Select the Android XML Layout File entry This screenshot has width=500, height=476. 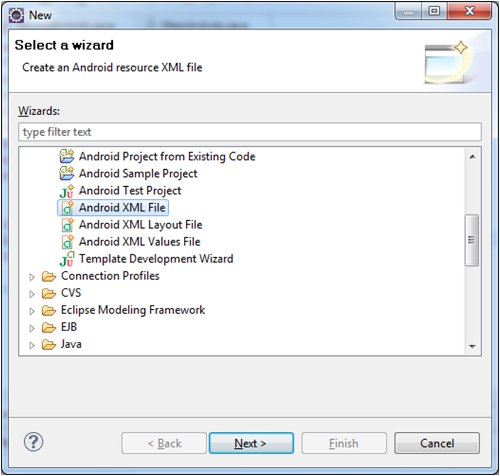tap(140, 225)
